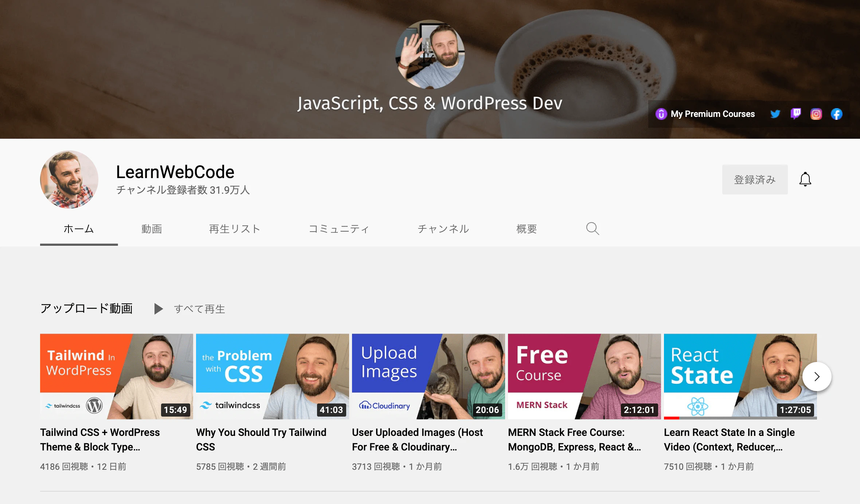Open Tailwind in WordPress video thumbnail
Image resolution: width=860 pixels, height=504 pixels.
tap(117, 377)
